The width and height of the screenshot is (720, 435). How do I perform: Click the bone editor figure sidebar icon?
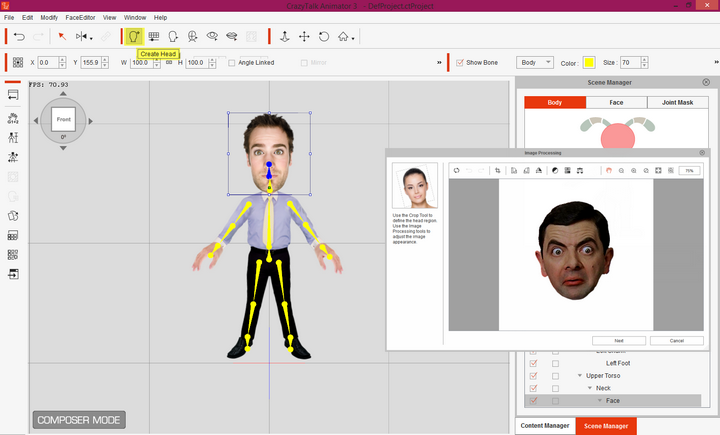point(13,137)
